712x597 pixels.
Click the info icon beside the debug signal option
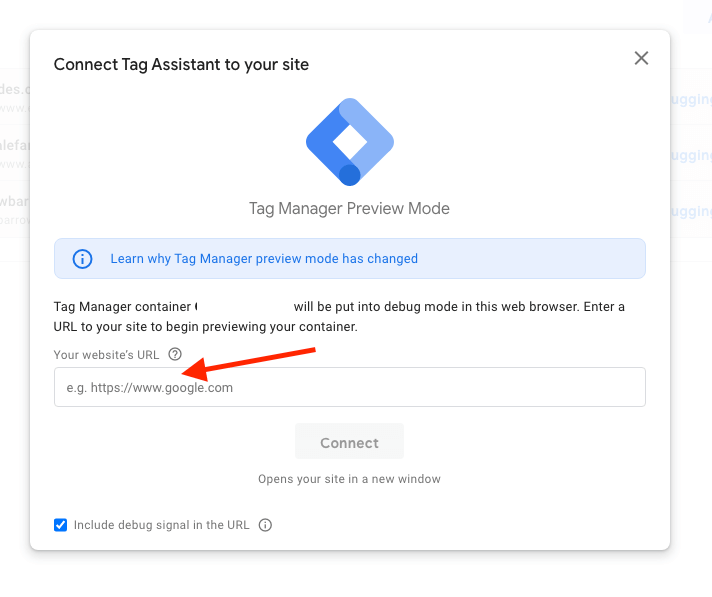click(265, 525)
